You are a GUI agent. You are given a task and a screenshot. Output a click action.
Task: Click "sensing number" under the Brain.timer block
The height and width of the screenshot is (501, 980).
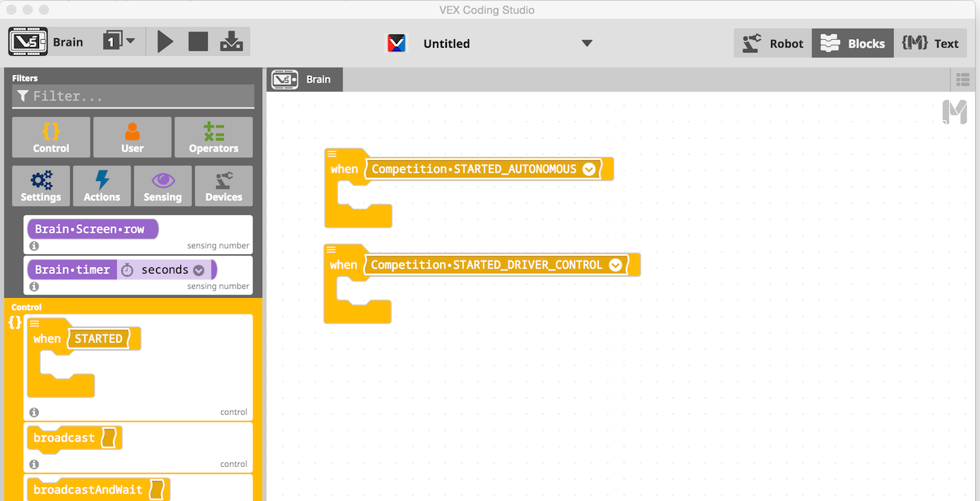coord(219,287)
